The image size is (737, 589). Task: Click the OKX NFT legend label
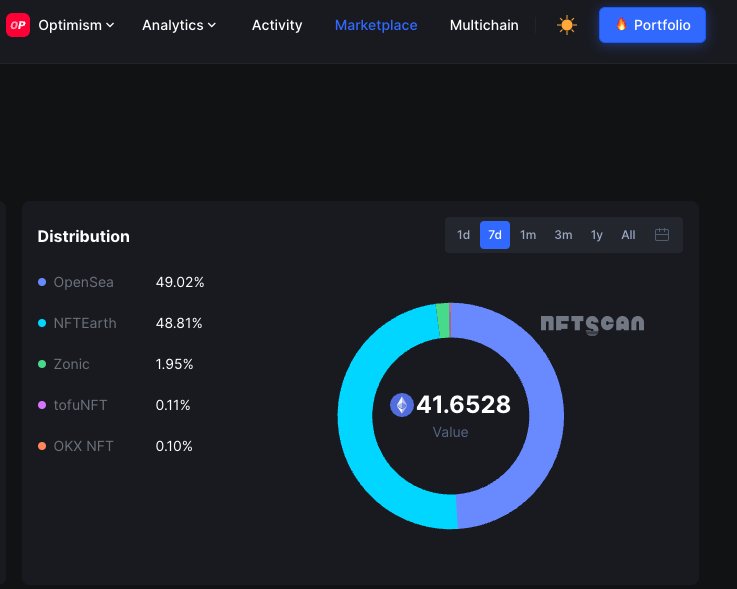[x=84, y=446]
